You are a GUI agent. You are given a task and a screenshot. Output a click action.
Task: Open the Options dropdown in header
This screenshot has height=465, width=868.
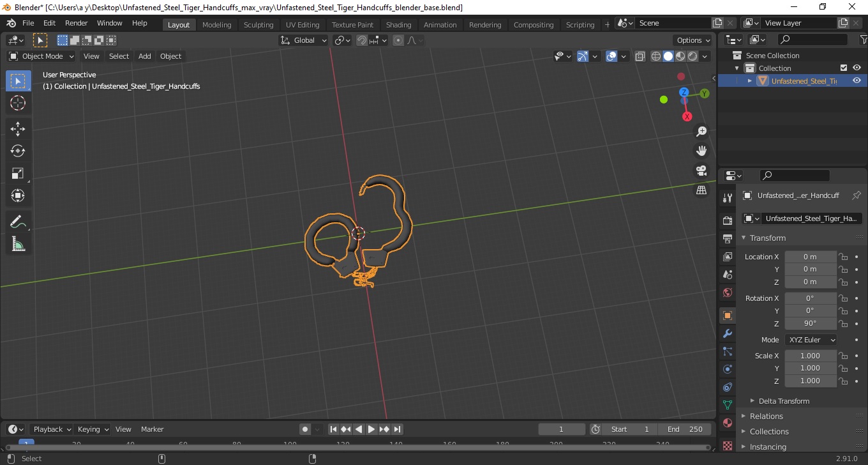[694, 40]
